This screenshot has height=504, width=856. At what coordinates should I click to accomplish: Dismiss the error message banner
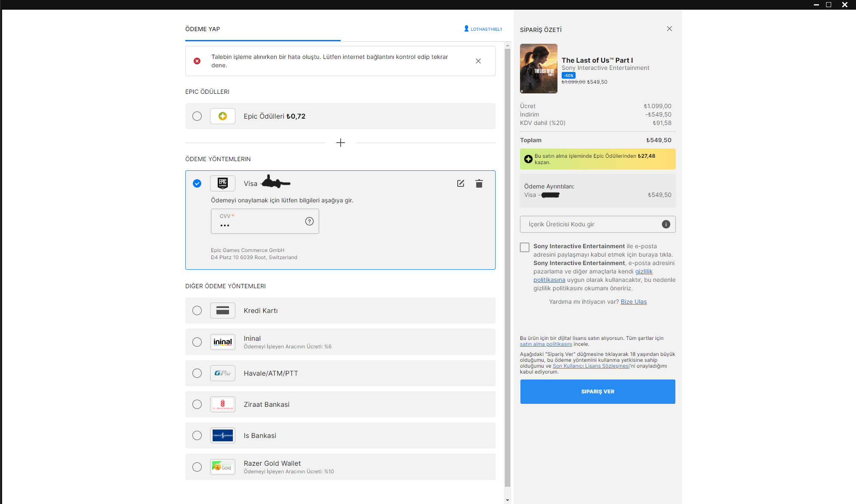pyautogui.click(x=478, y=61)
